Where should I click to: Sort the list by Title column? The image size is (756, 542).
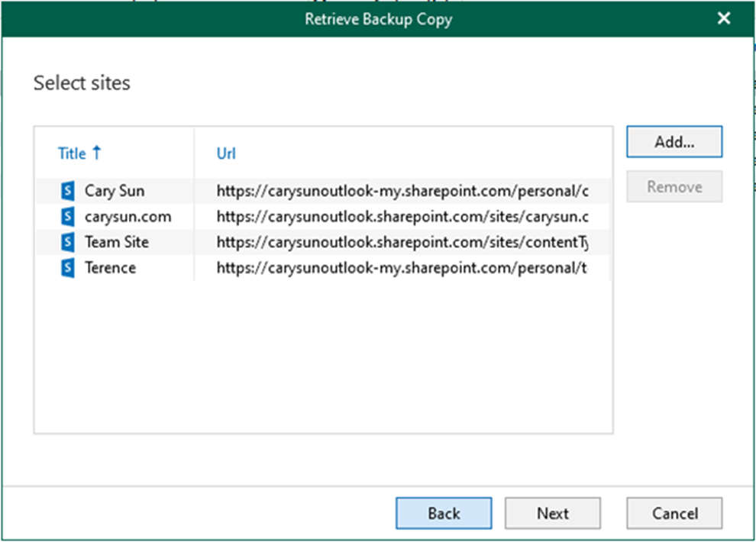[x=72, y=153]
